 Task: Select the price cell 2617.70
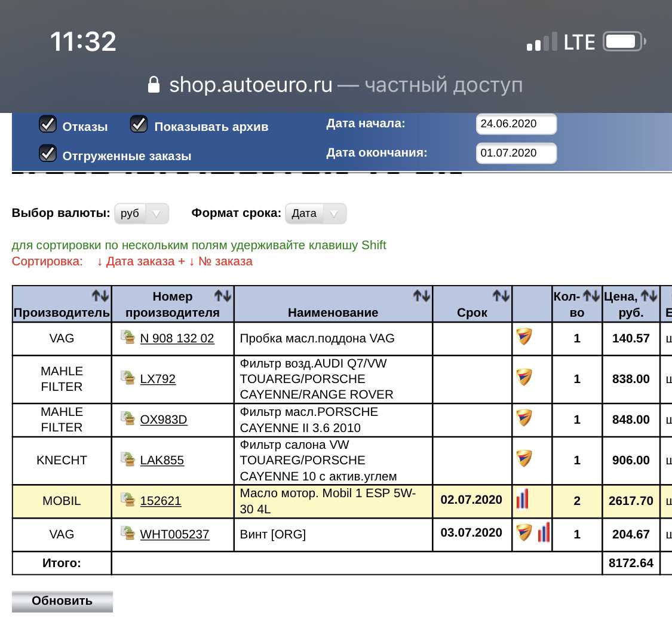tap(631, 501)
